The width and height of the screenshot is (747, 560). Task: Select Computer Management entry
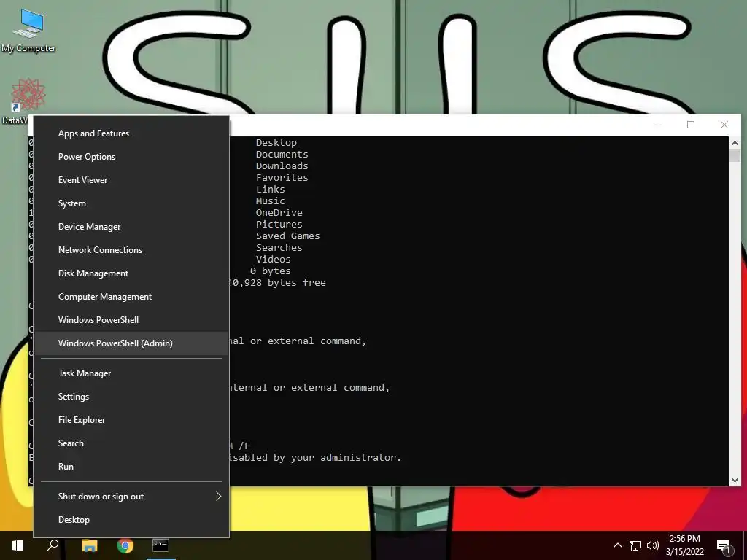pos(131,297)
